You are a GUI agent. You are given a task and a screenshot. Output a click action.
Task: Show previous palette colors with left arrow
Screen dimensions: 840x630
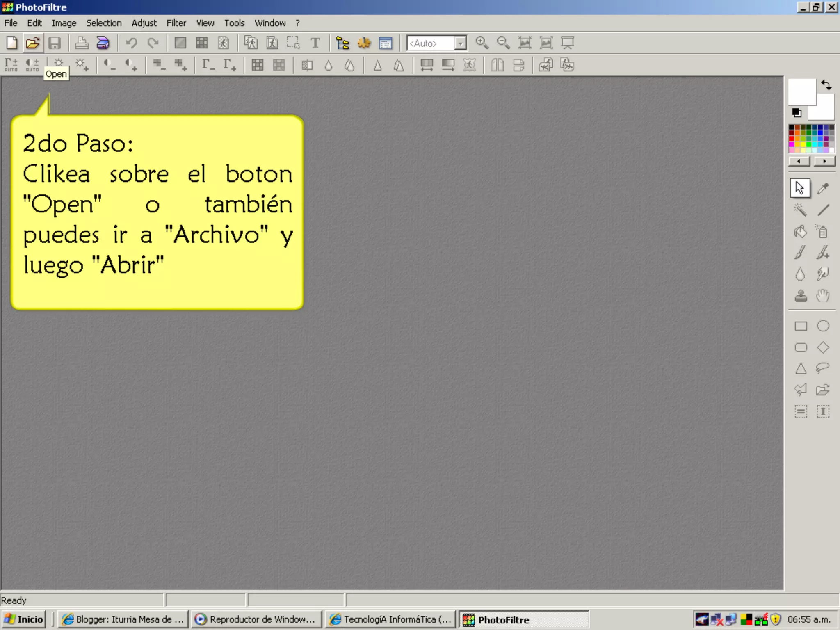799,161
